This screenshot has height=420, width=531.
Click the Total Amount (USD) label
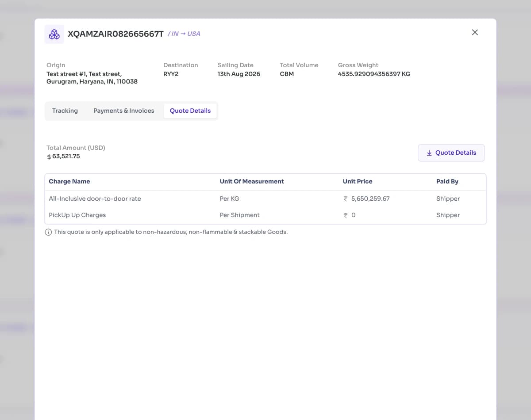pos(76,148)
